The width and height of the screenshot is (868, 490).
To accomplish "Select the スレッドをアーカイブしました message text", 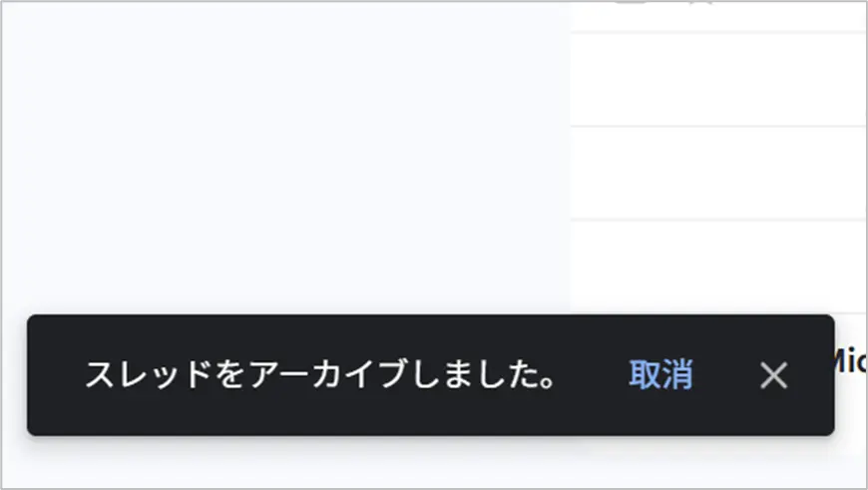I will tap(319, 375).
